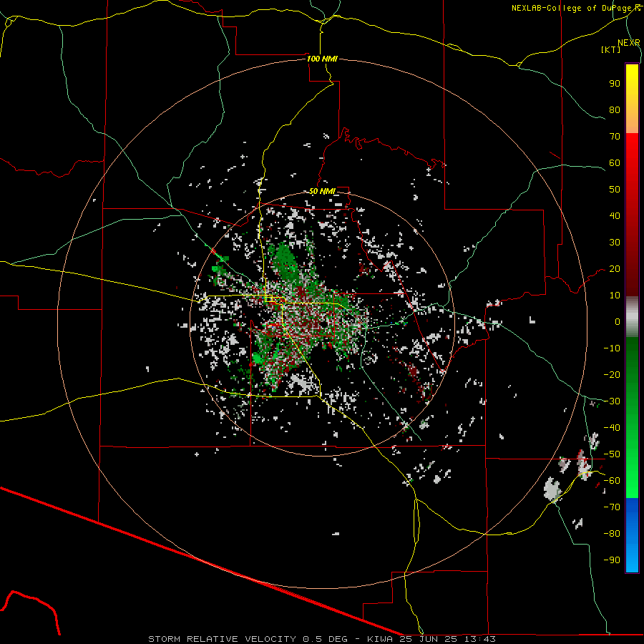Click the -60 value on the velocity scale
This screenshot has width=644, height=644.
coord(612,481)
